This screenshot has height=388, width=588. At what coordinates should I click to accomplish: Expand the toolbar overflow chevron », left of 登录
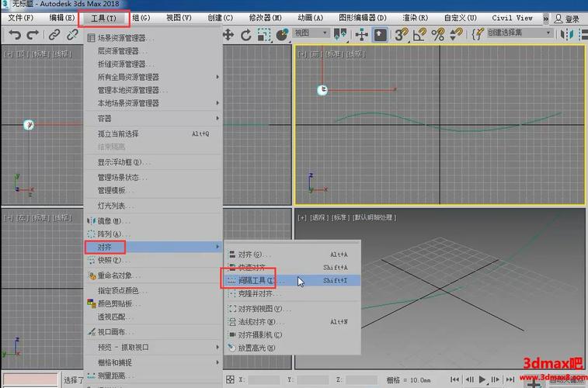click(545, 18)
